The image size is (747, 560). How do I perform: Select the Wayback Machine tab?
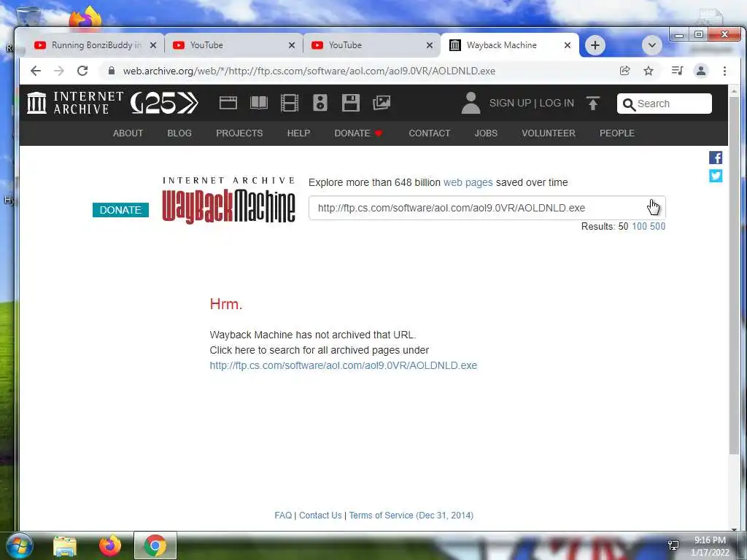[x=510, y=45]
